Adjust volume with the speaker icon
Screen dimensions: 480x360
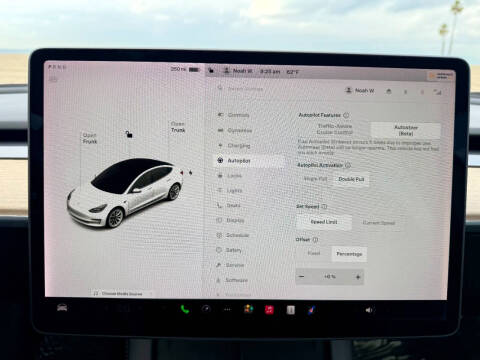(369, 310)
